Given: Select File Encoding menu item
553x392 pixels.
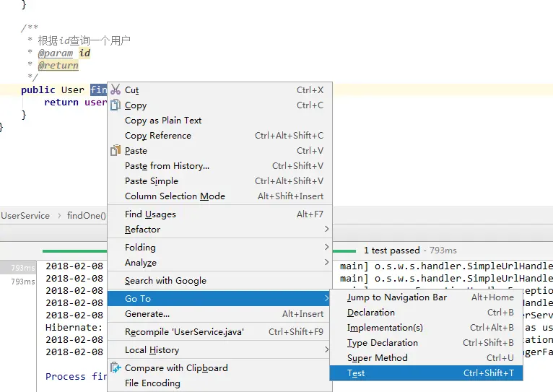Looking at the screenshot, I should tap(220, 383).
